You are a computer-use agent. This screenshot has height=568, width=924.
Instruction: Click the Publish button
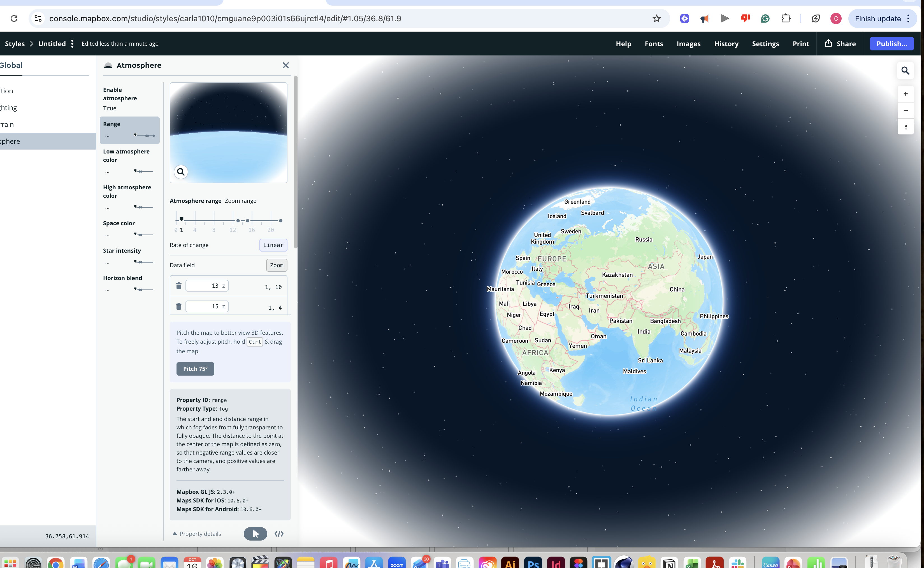(x=891, y=43)
